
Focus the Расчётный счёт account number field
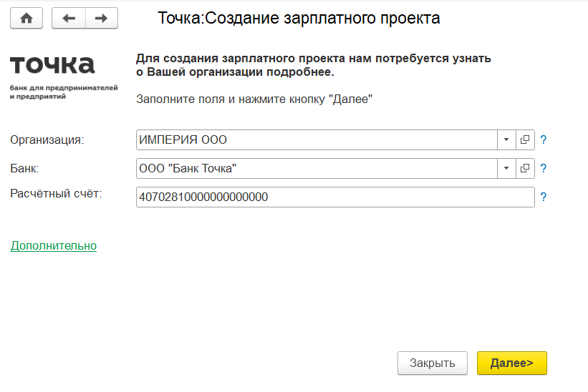pyautogui.click(x=334, y=197)
